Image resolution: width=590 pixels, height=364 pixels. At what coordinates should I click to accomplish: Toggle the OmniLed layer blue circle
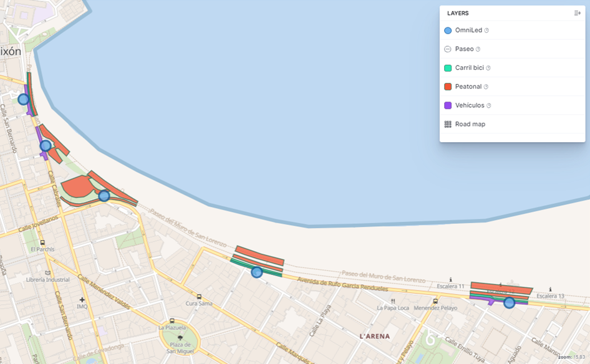coord(448,31)
